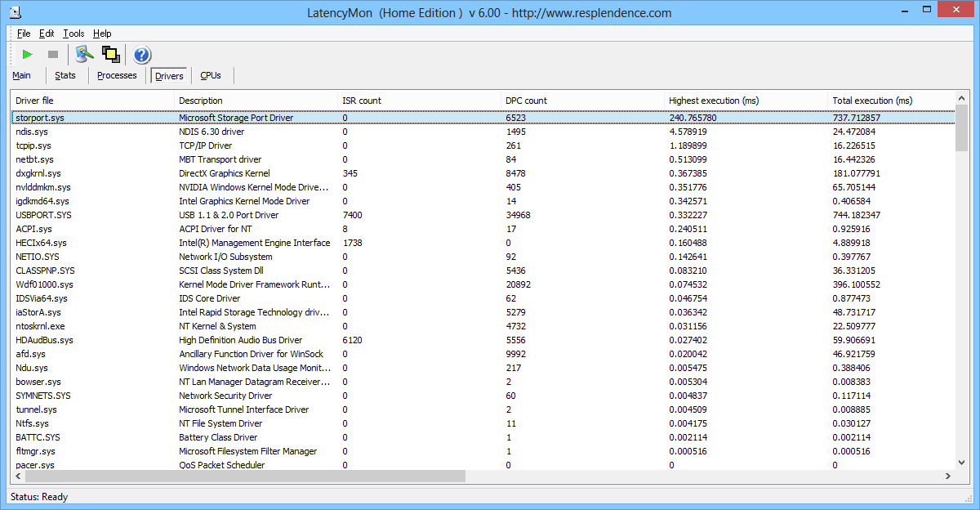Click the overlapping windows toolbar icon
Screen dimensions: 980x510
(110, 55)
